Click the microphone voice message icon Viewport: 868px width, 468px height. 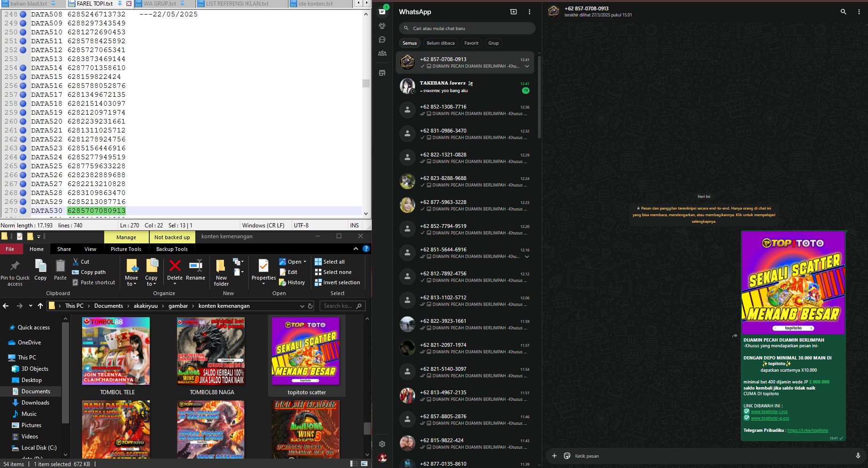point(858,456)
